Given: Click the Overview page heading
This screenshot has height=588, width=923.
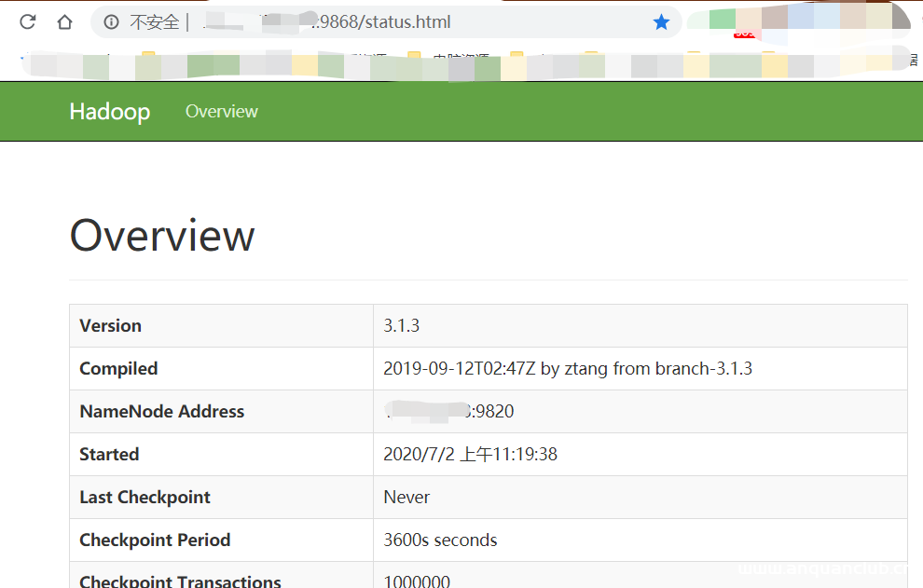Looking at the screenshot, I should point(161,236).
